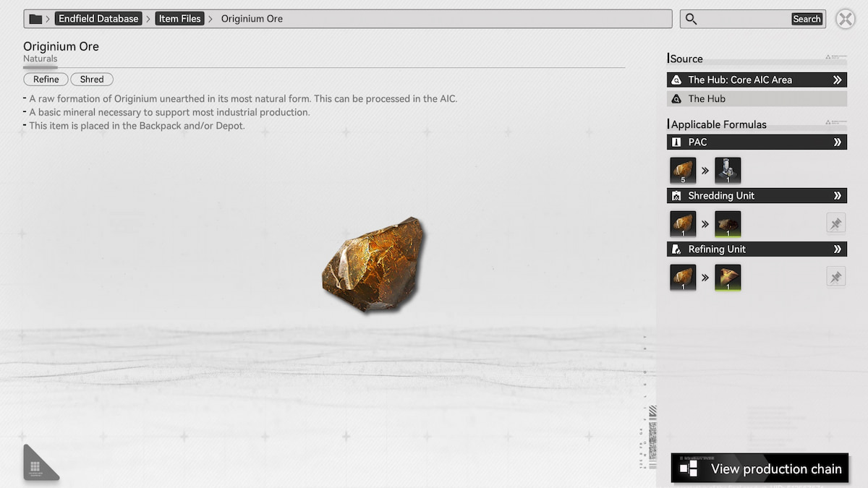Expand The Hub: Core AIC Area source
This screenshot has height=488, width=868.
click(837, 80)
